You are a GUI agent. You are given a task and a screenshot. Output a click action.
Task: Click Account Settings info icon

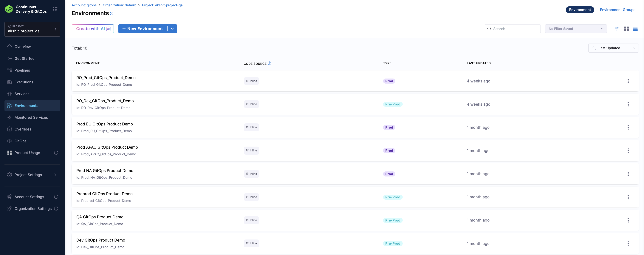coord(56,197)
